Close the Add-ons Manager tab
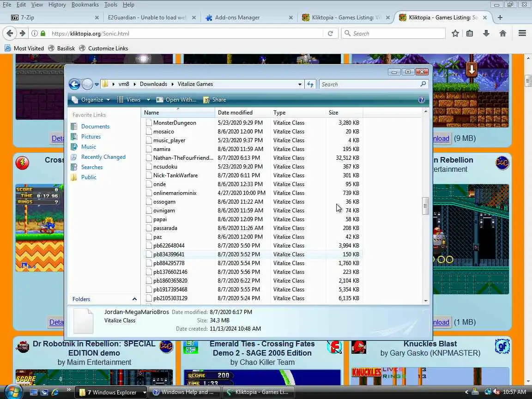 click(291, 17)
